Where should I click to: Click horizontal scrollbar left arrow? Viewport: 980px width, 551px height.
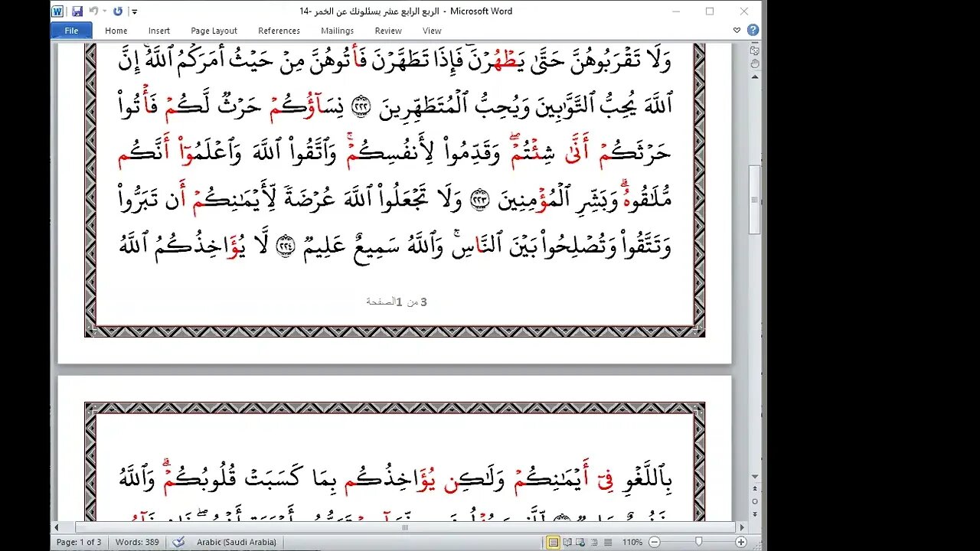pyautogui.click(x=56, y=527)
